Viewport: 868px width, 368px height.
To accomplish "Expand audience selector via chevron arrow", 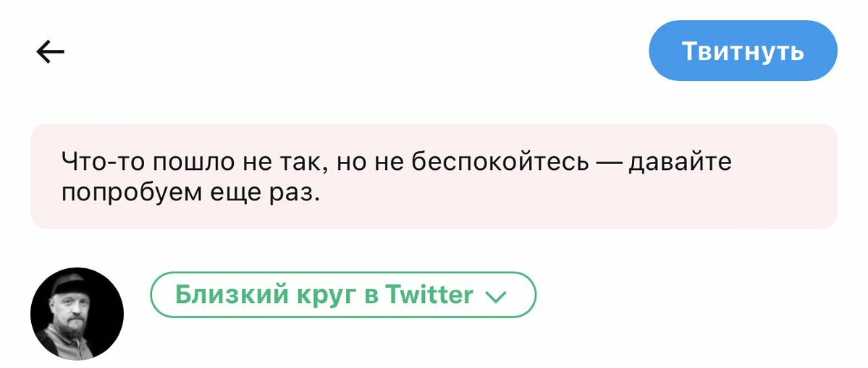I will click(496, 296).
